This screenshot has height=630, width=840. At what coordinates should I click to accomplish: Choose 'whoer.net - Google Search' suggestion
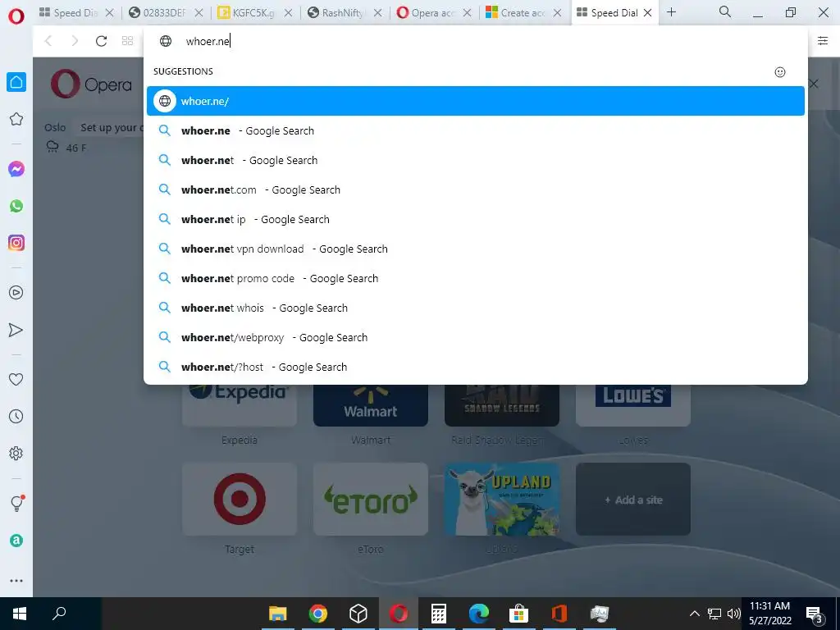coord(476,160)
